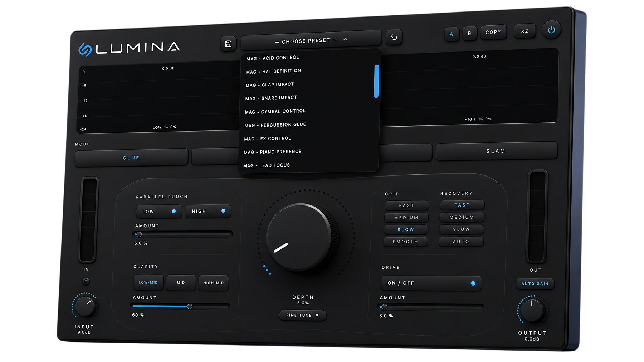Set Grip to SMOOTH
This screenshot has height=362, width=644.
(x=405, y=242)
